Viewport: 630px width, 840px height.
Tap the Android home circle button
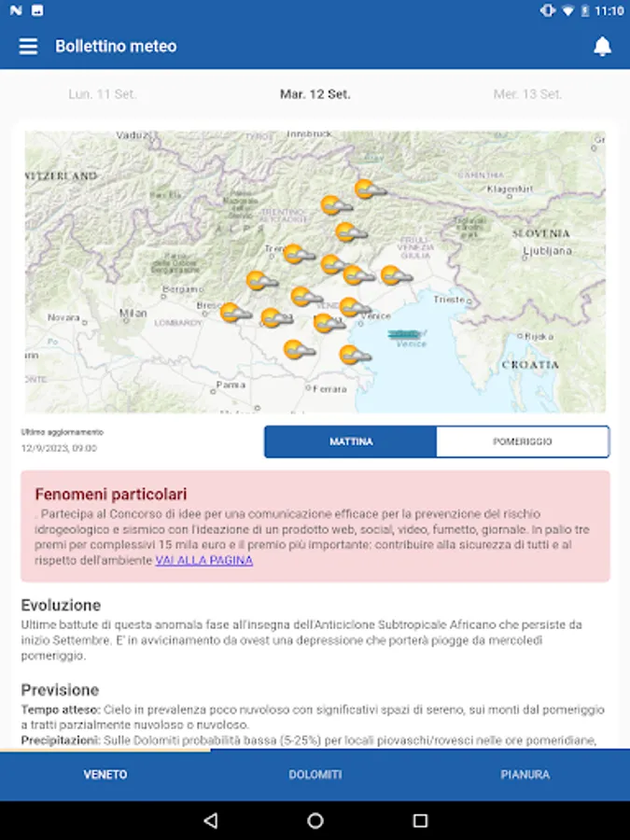[x=315, y=820]
